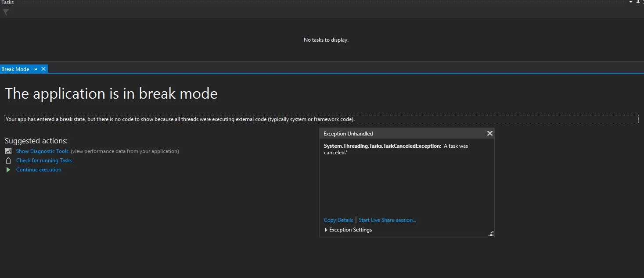Click the Diagnostic Tools chart icon
The width and height of the screenshot is (644, 278).
pos(8,151)
